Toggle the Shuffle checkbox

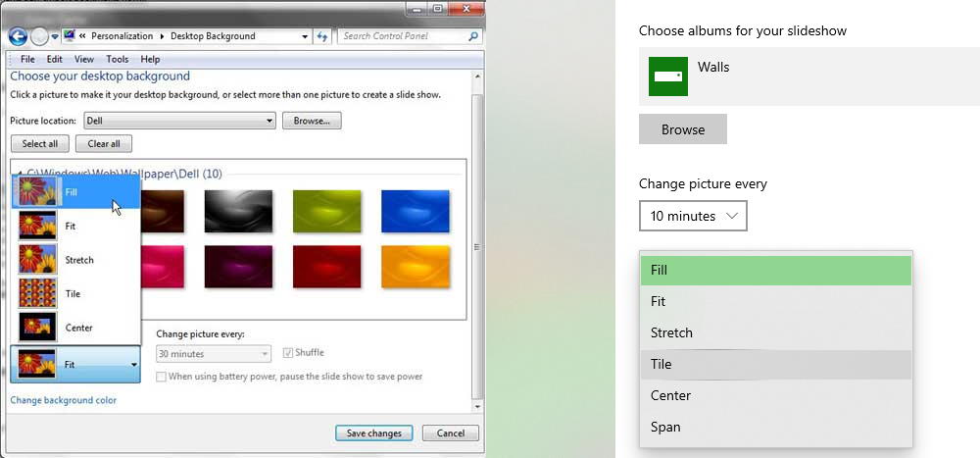coord(288,353)
